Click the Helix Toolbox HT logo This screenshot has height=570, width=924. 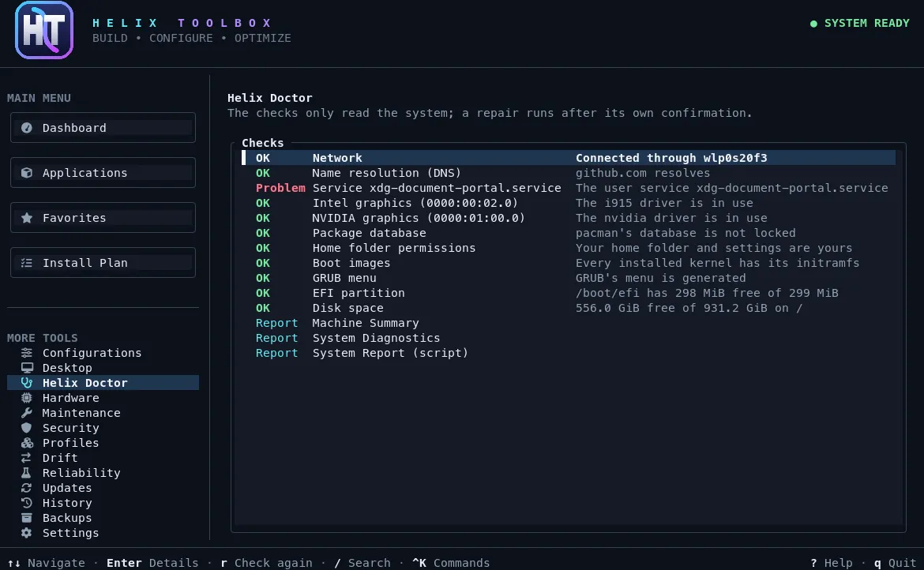point(44,30)
